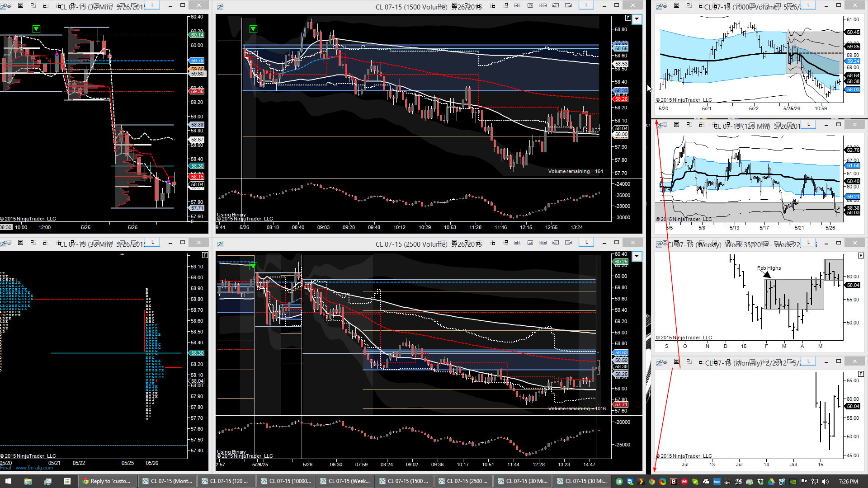Open the dropdown arrow in 1500 Volume chart corner
The height and width of the screenshot is (488, 868).
tap(637, 19)
